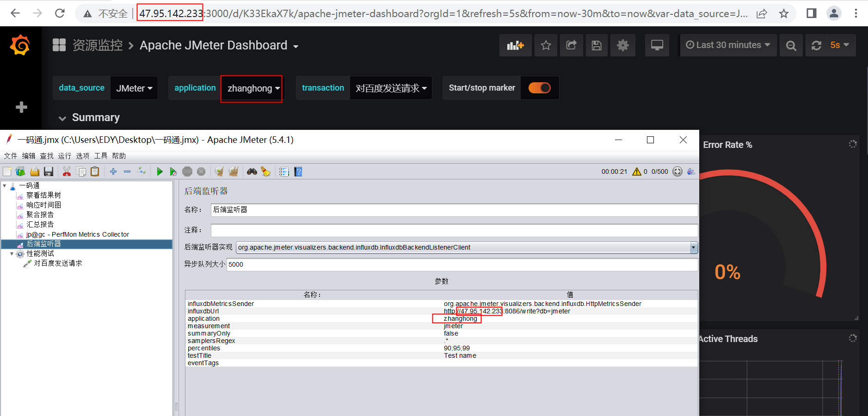Viewport: 868px width, 416px height.
Task: Create a new JMeter test plan
Action: click(x=7, y=172)
